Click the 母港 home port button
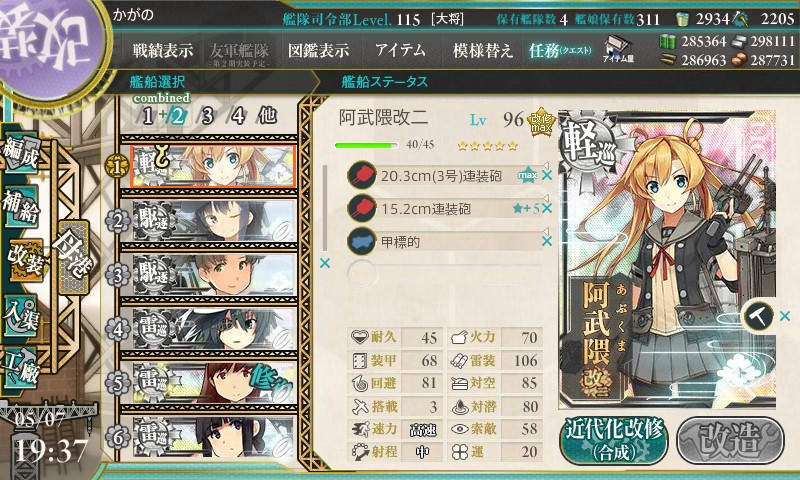Viewport: 800px width, 480px height. coord(75,257)
